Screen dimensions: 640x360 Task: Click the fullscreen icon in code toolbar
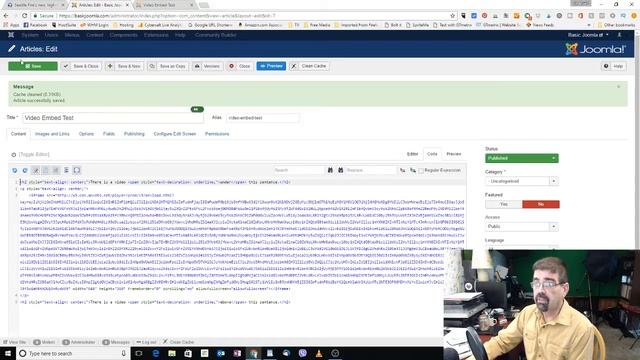(77, 170)
